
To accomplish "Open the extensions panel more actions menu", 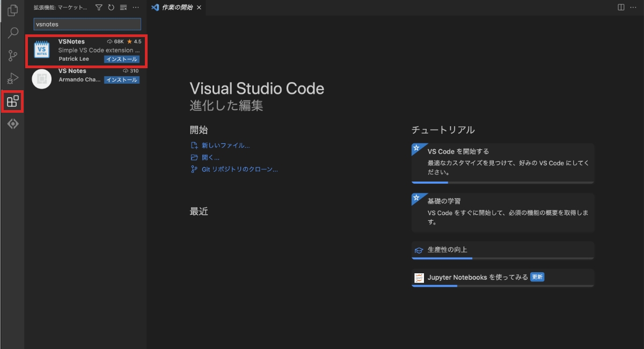I will point(136,8).
